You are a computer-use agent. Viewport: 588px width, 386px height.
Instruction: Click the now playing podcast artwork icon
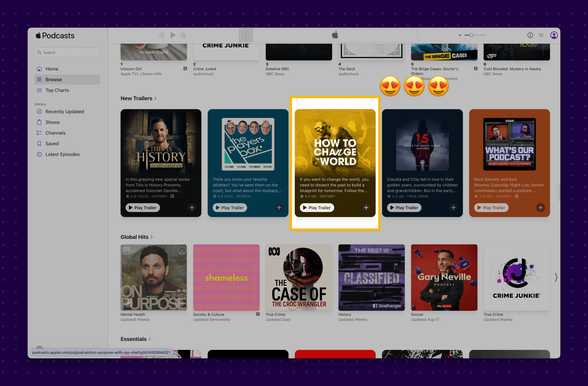tap(246, 35)
